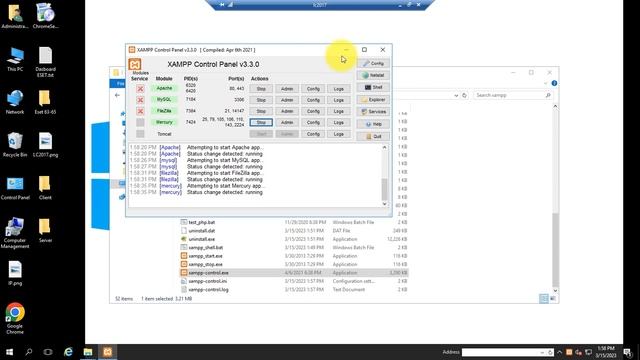Viewport: 640px width, 360px height.
Task: Toggle the Tomcat service checkbox
Action: pos(140,134)
